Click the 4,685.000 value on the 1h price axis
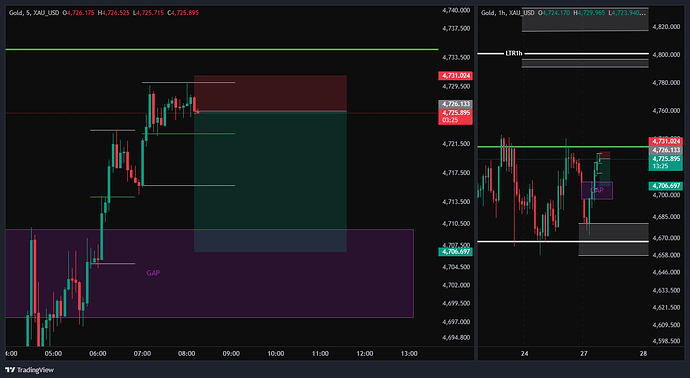690x378 pixels. [x=666, y=217]
